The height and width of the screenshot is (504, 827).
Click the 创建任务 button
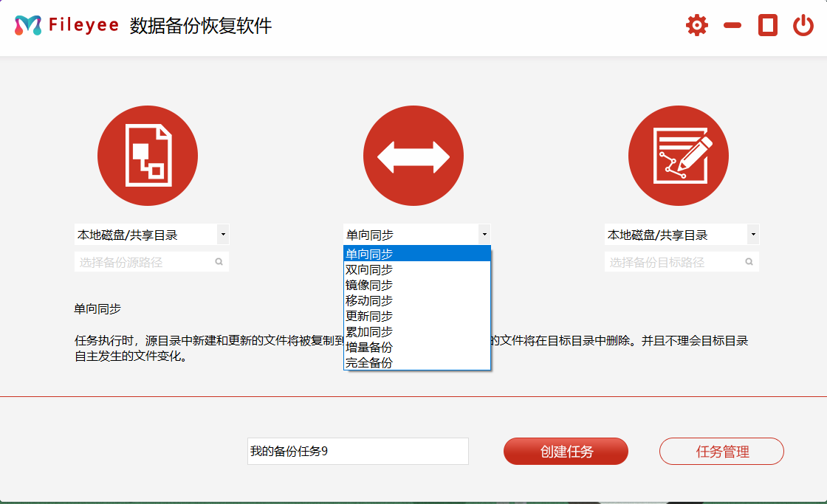[566, 451]
